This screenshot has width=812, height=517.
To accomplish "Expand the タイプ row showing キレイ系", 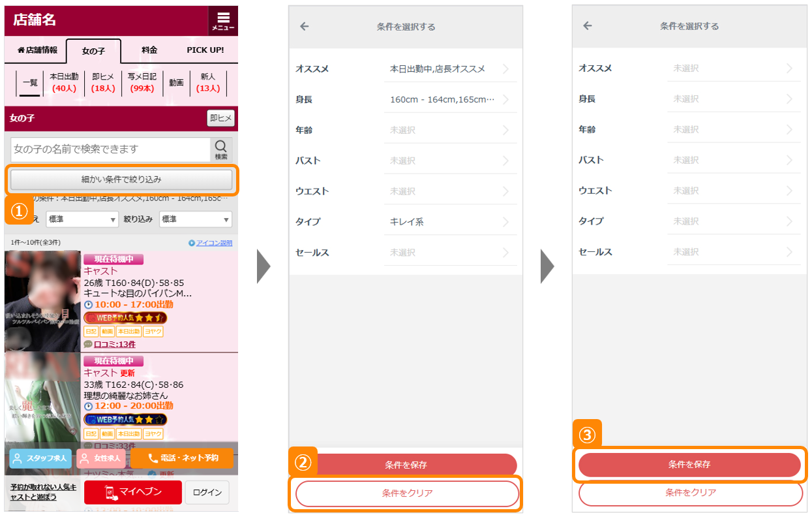I will point(450,221).
